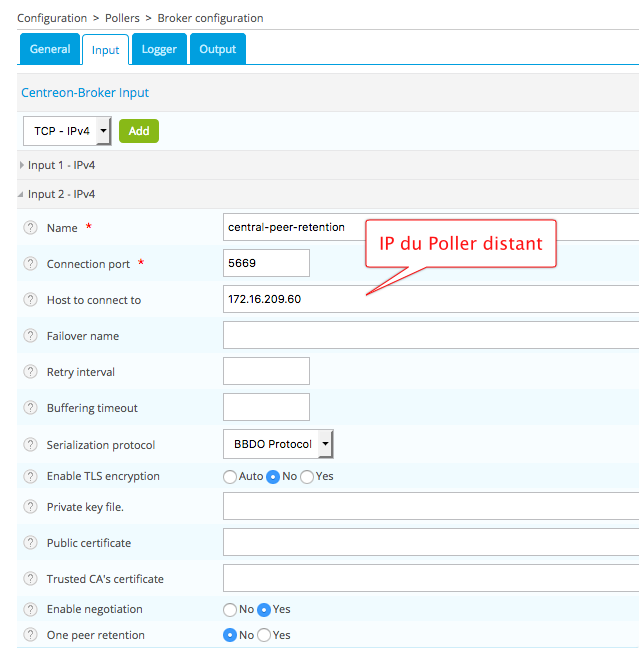
Task: Open the Logger tab
Action: [x=159, y=49]
